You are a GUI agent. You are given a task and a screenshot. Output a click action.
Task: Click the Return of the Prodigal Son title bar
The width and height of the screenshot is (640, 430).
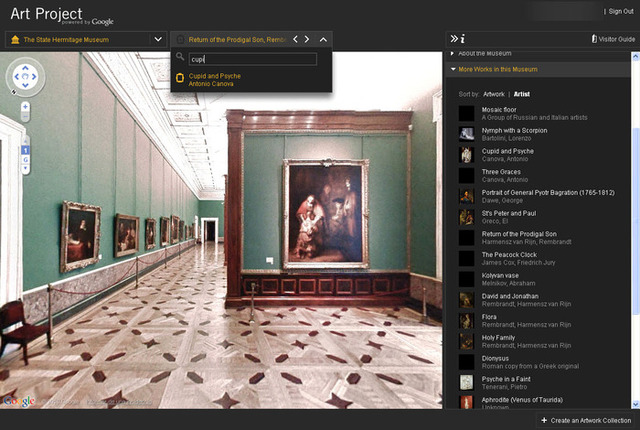click(237, 40)
